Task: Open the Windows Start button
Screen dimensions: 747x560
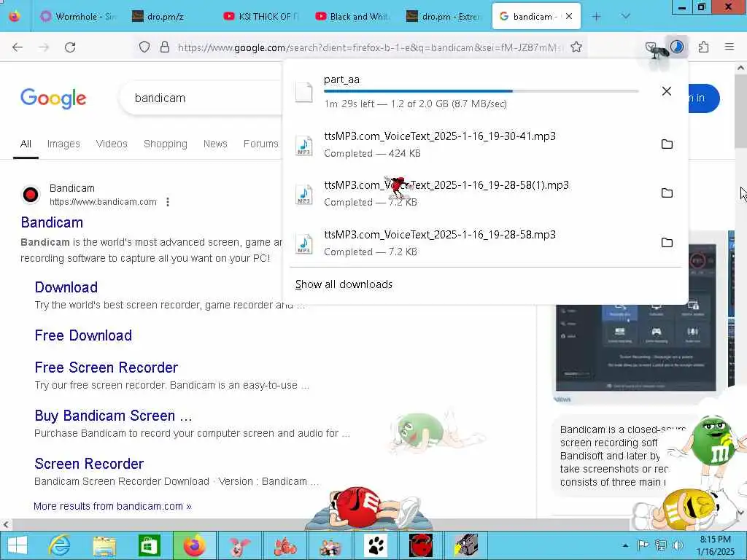Action: point(18,545)
